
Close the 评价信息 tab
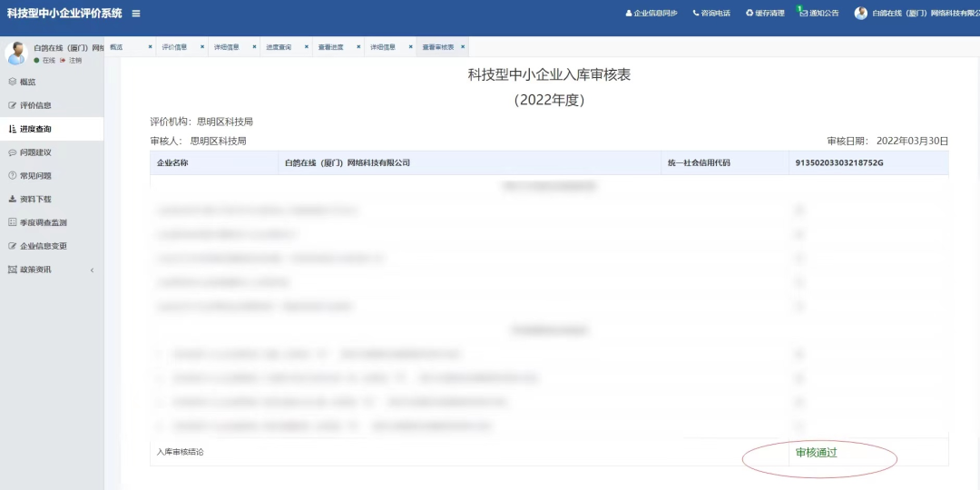tap(201, 47)
